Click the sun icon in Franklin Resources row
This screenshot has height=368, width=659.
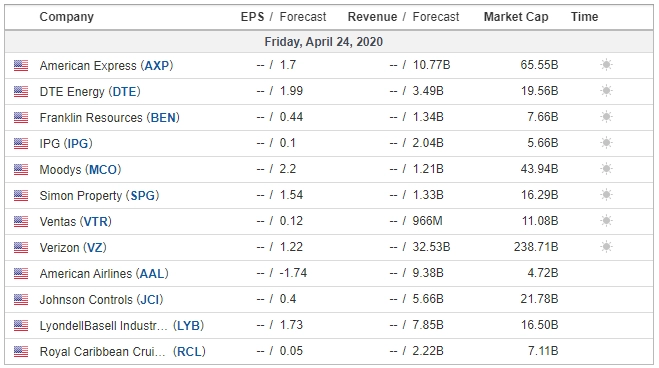point(606,117)
